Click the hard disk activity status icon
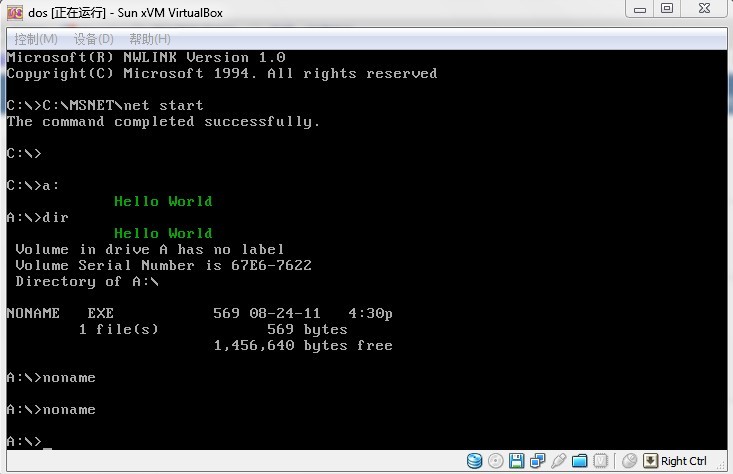This screenshot has width=733, height=474. click(x=474, y=461)
